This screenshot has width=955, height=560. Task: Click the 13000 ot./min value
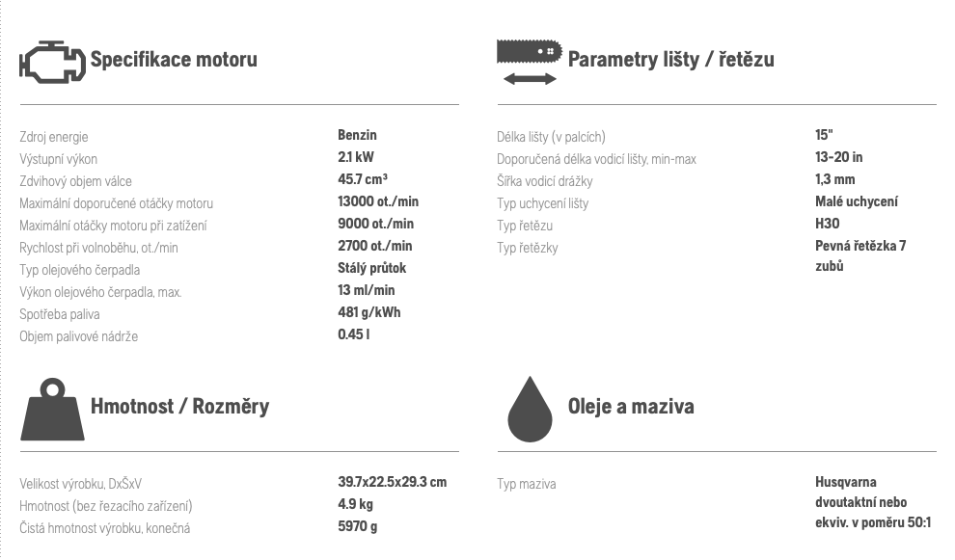coord(378,201)
